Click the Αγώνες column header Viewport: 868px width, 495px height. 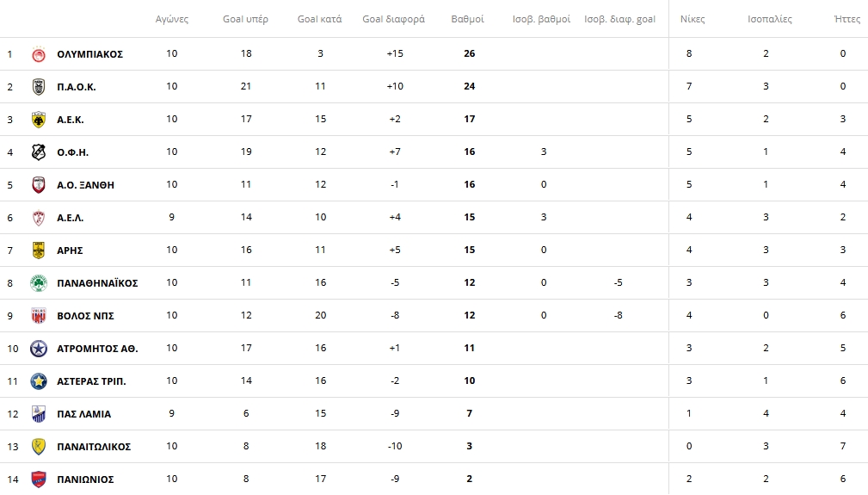(x=171, y=20)
